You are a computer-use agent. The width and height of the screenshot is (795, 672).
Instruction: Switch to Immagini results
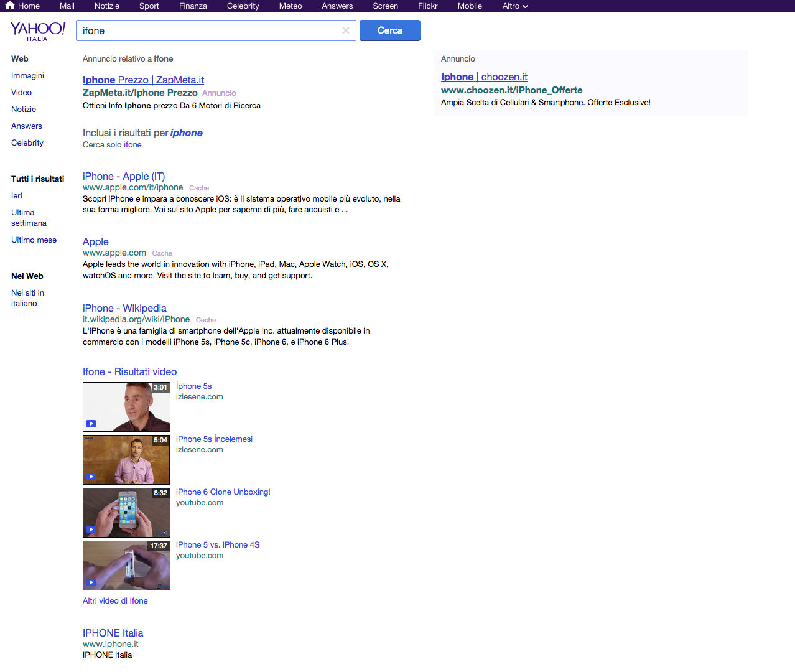point(27,75)
